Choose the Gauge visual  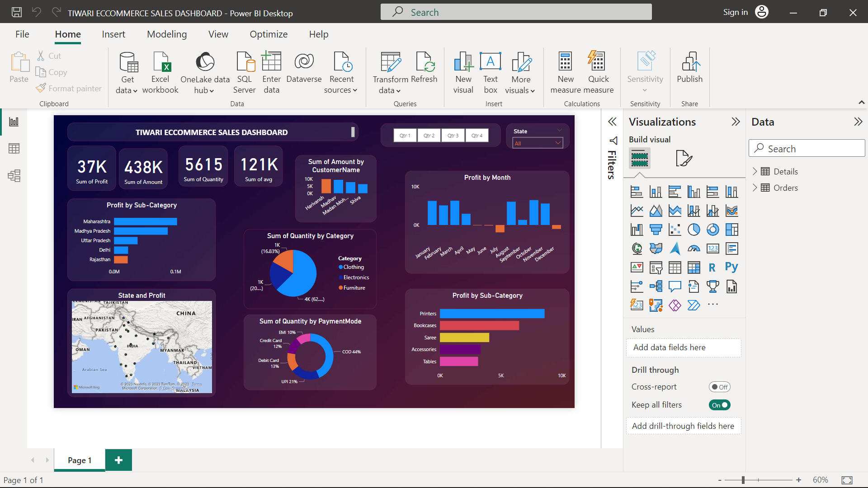693,248
